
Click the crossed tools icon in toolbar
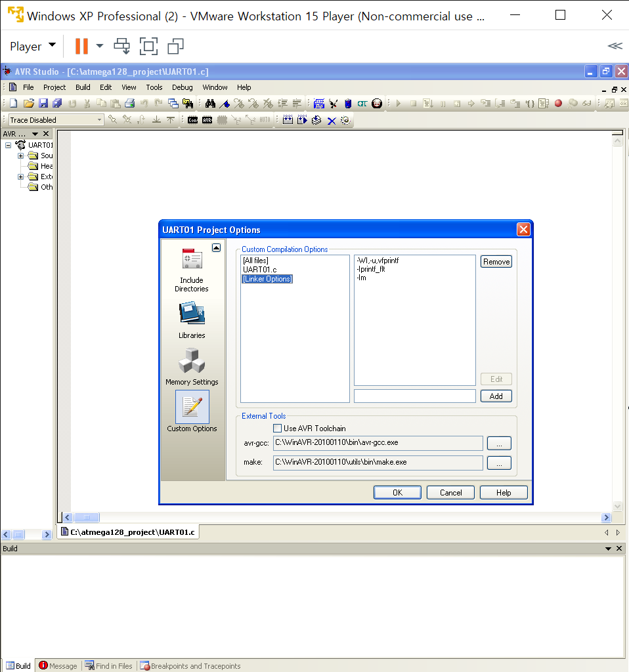pyautogui.click(x=334, y=103)
